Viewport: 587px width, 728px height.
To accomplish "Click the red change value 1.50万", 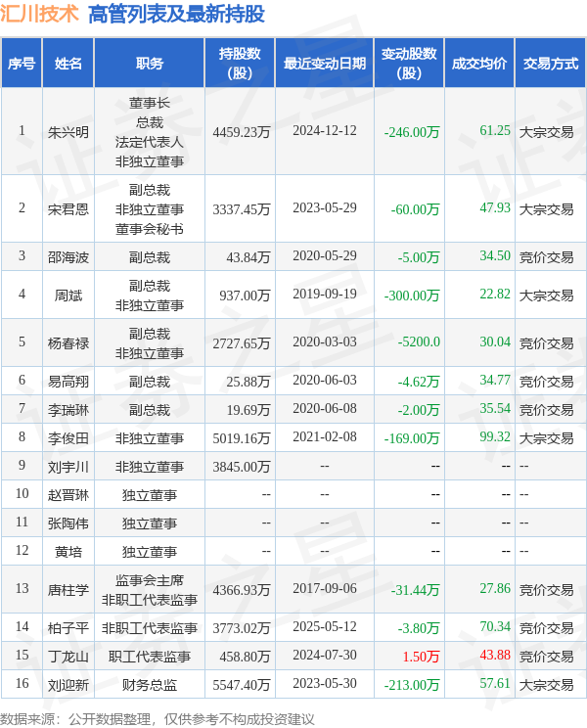I will pyautogui.click(x=421, y=657).
